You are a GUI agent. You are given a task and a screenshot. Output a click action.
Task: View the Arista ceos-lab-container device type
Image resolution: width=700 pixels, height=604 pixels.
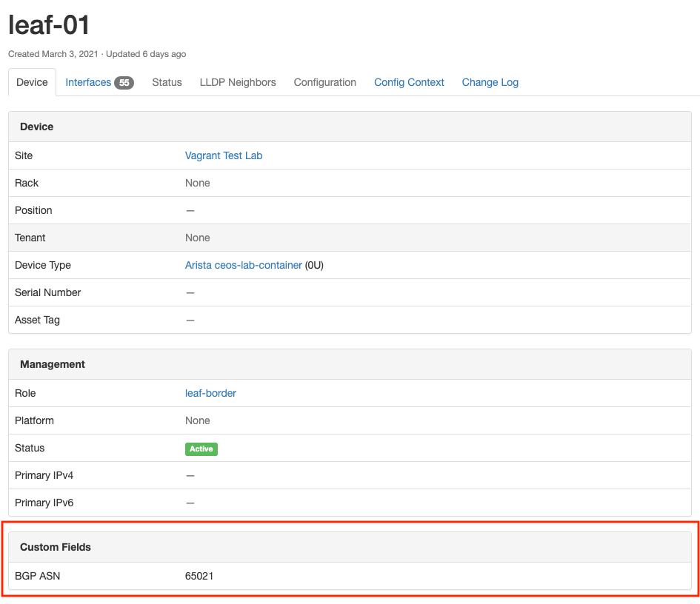243,265
